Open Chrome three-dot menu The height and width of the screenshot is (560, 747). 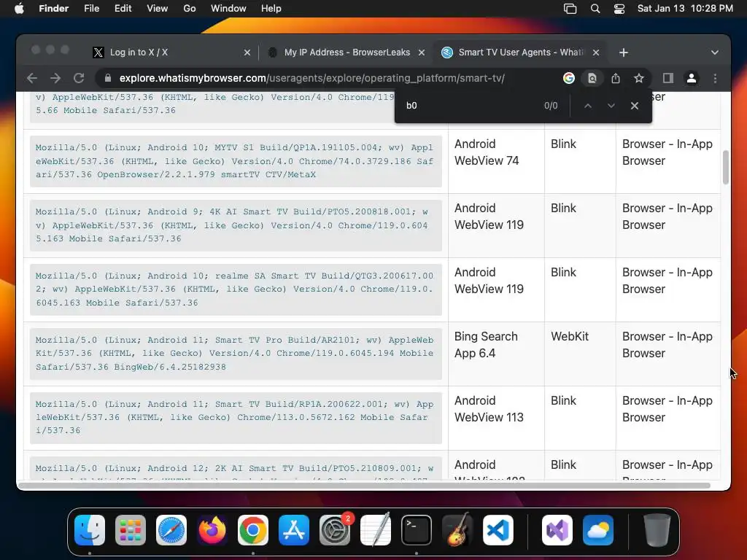(715, 78)
